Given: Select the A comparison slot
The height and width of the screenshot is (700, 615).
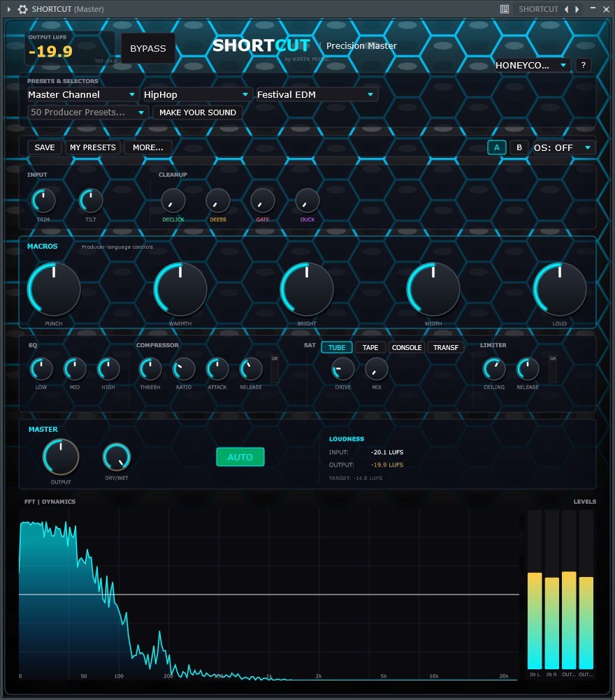Looking at the screenshot, I should point(497,147).
